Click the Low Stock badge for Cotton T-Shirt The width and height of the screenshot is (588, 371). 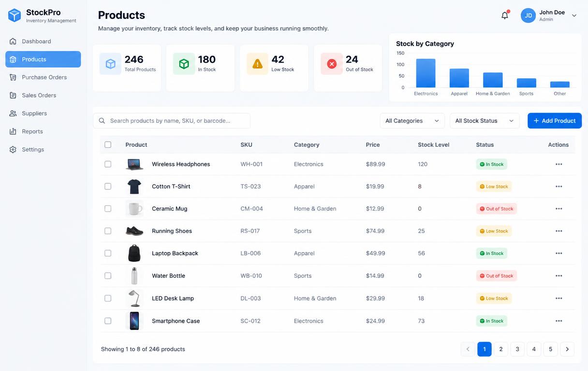pos(494,186)
